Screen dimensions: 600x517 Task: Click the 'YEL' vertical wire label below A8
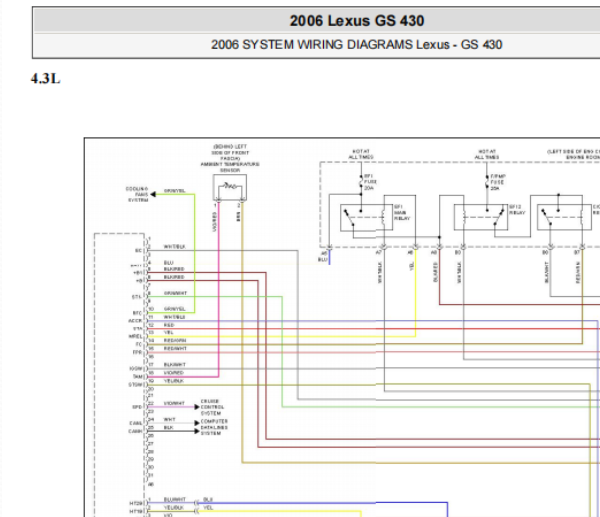tap(411, 266)
